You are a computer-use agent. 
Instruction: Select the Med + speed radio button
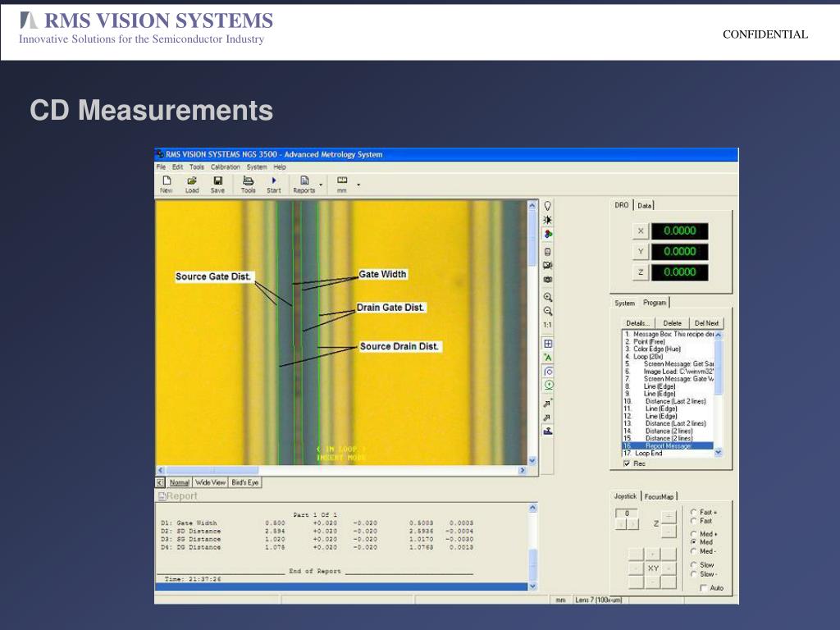(x=694, y=534)
